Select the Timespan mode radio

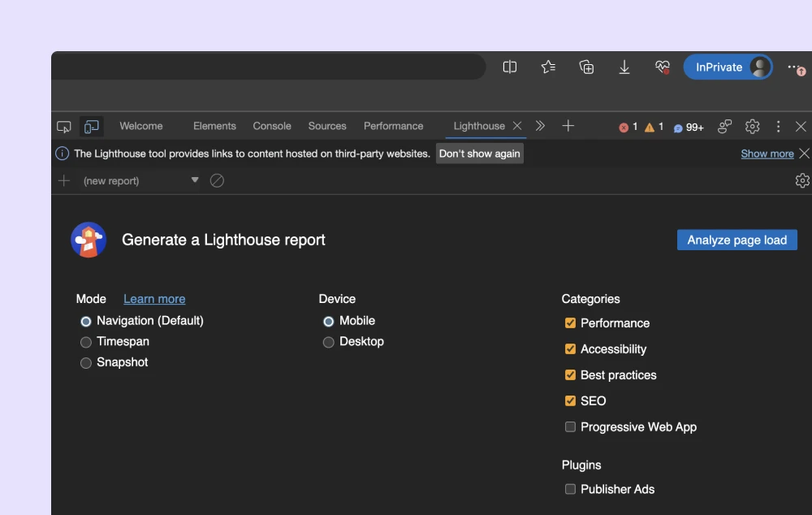pos(86,342)
